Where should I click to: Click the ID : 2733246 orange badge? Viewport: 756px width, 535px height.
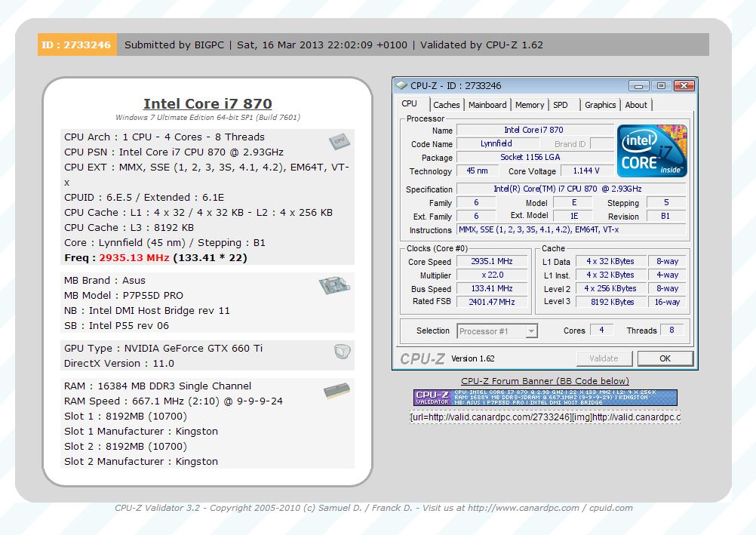pos(77,45)
